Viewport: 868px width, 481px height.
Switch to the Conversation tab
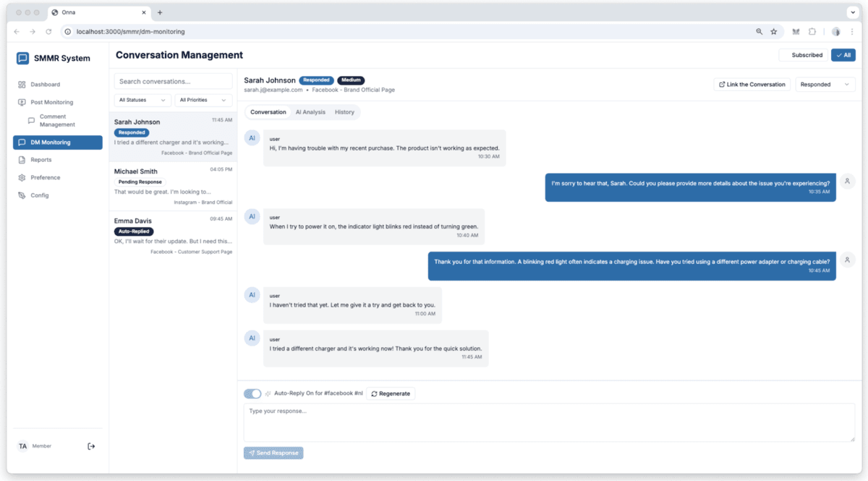268,112
